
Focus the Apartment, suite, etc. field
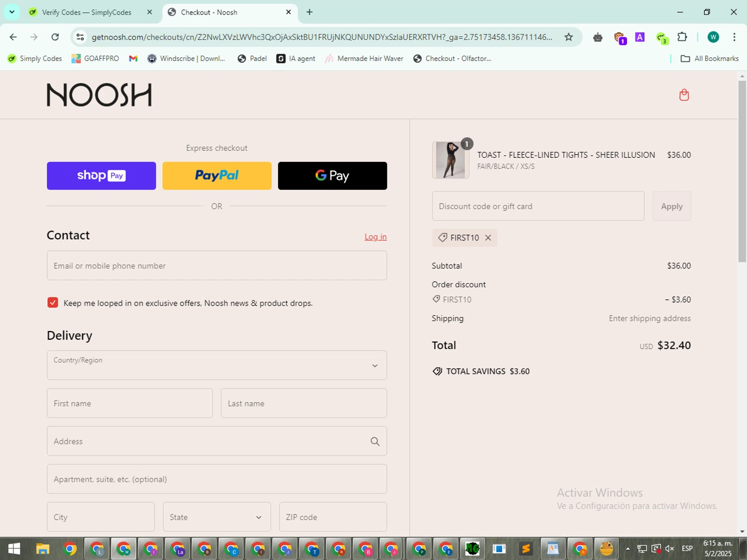tap(217, 479)
